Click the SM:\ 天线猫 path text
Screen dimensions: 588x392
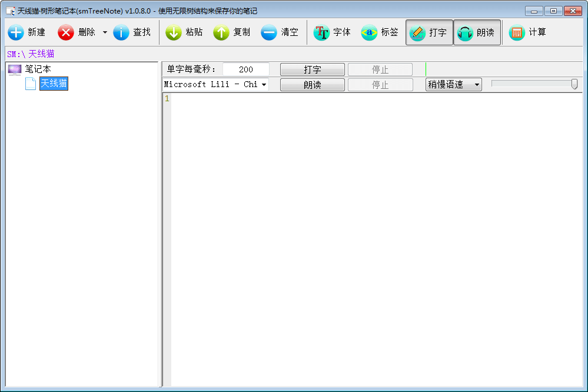pyautogui.click(x=31, y=54)
